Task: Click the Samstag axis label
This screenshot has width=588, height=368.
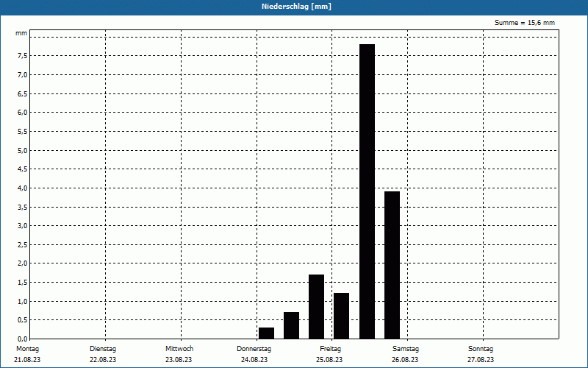Action: coord(406,349)
